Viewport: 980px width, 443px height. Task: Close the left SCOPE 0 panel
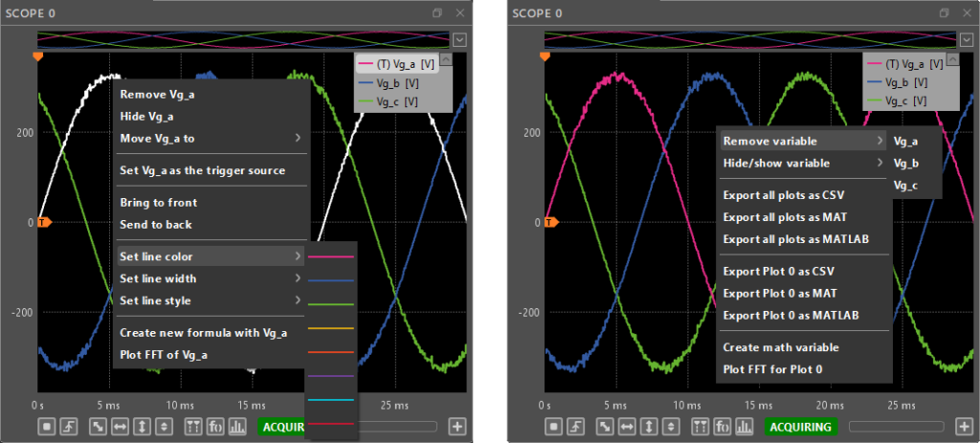pyautogui.click(x=460, y=13)
